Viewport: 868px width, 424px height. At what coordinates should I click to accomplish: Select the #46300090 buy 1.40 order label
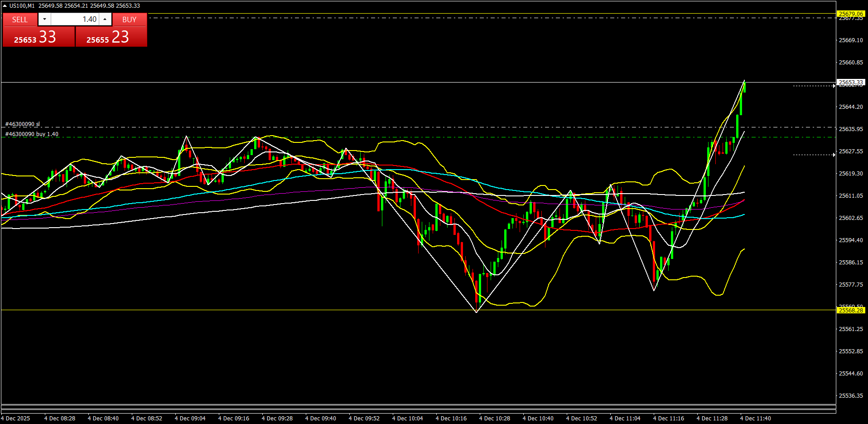[x=32, y=134]
